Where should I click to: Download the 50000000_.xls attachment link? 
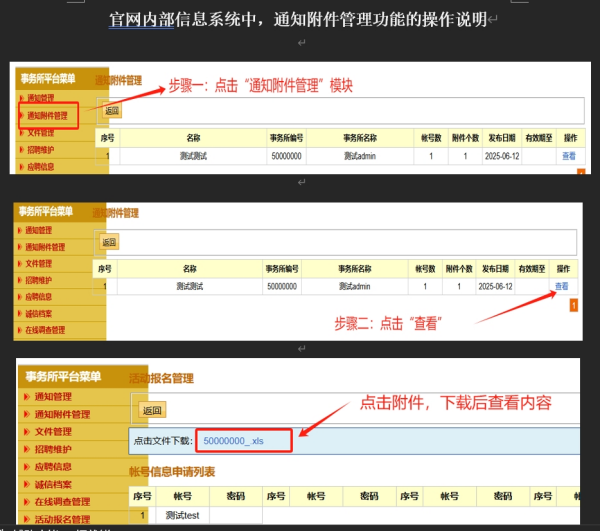coord(235,440)
